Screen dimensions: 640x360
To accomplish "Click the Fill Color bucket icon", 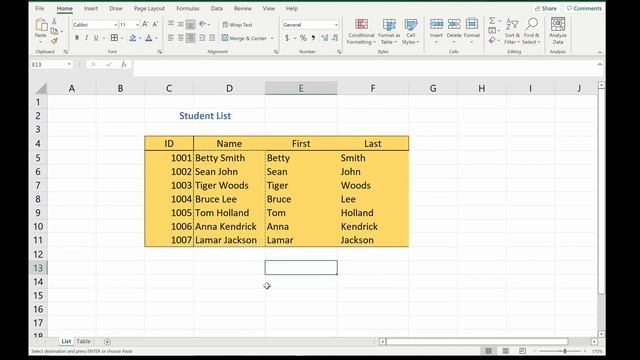I will click(x=133, y=38).
